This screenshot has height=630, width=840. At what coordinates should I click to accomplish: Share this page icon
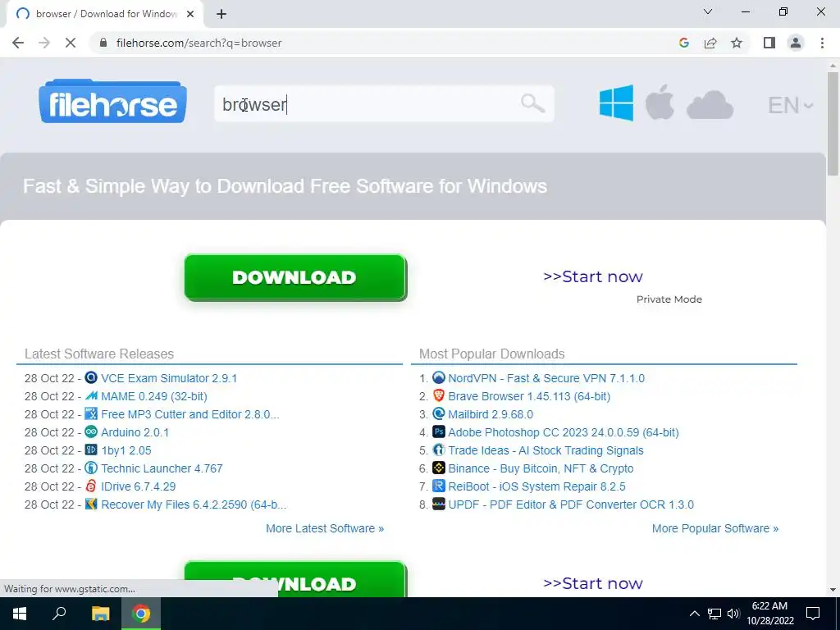710,43
